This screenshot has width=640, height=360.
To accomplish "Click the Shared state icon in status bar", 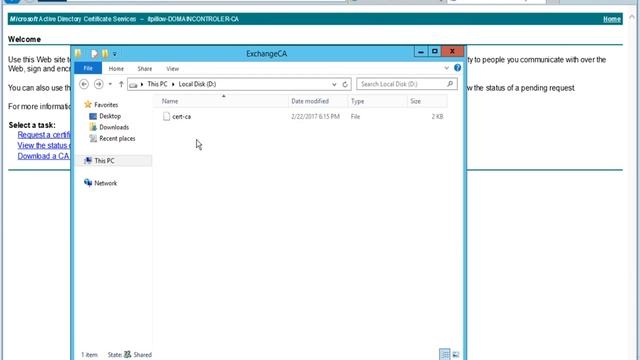I will point(128,354).
